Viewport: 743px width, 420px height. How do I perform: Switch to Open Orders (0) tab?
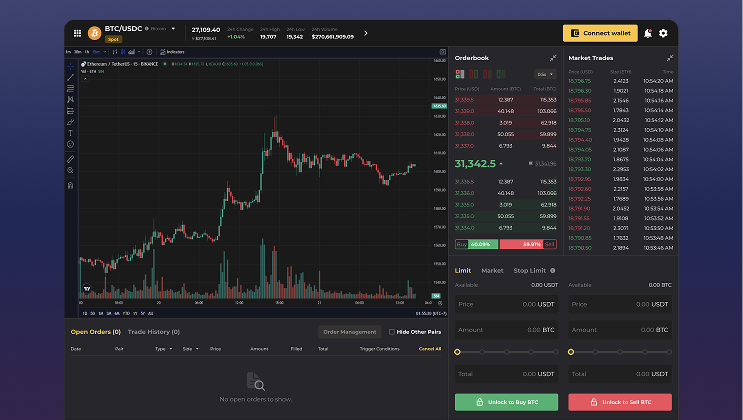[96, 332]
